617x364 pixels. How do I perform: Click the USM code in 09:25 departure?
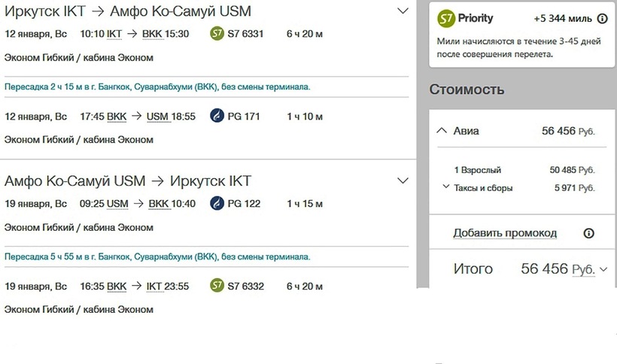pos(117,204)
